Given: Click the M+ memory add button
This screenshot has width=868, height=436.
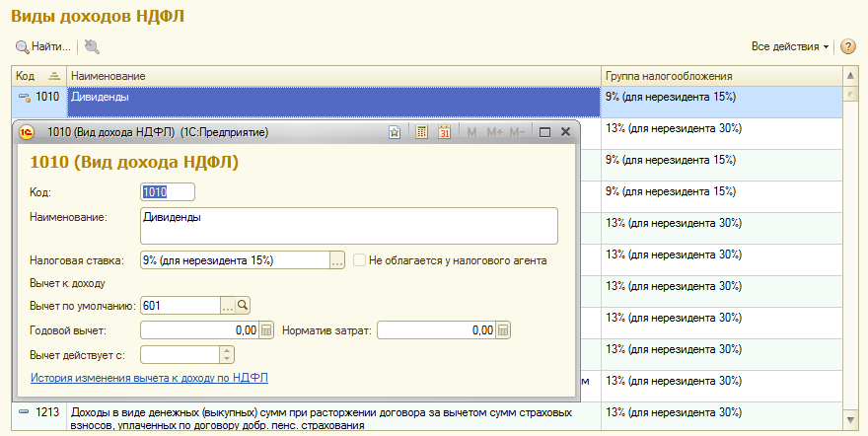Looking at the screenshot, I should point(494,132).
